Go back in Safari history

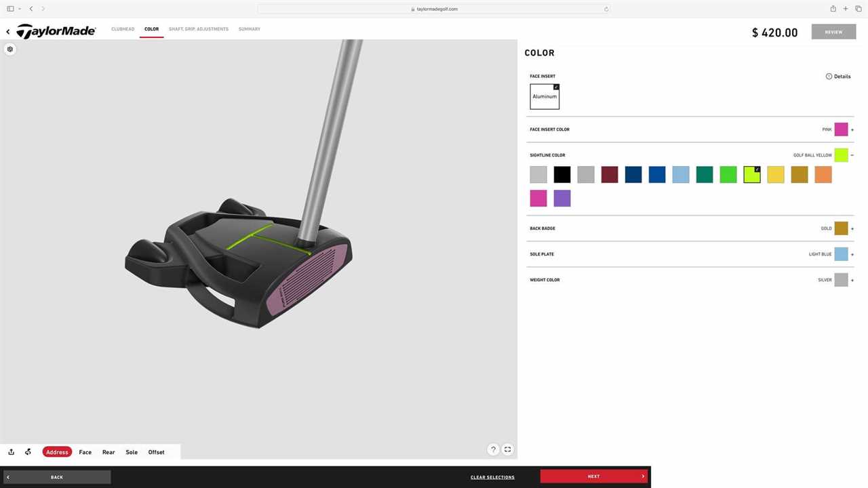31,9
